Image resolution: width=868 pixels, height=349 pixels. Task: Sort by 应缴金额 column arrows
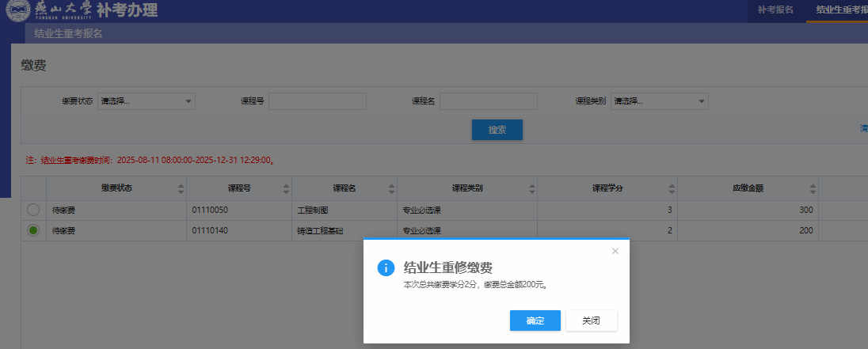pos(812,189)
